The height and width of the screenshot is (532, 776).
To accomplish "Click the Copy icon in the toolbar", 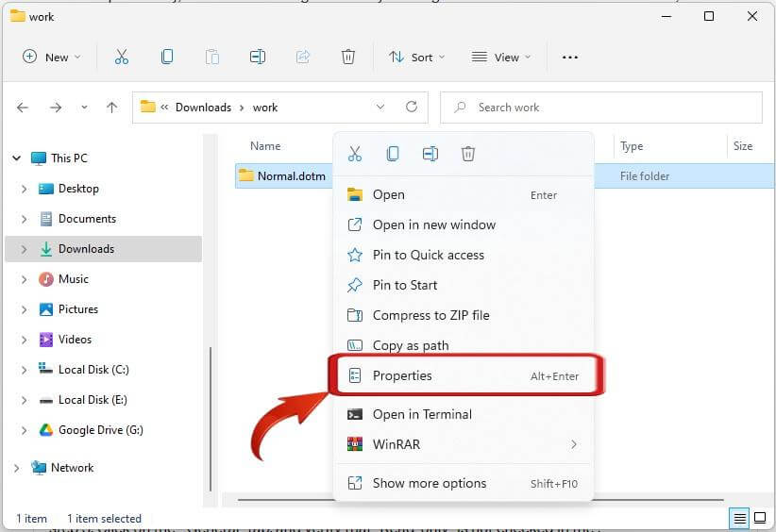I will [167, 57].
